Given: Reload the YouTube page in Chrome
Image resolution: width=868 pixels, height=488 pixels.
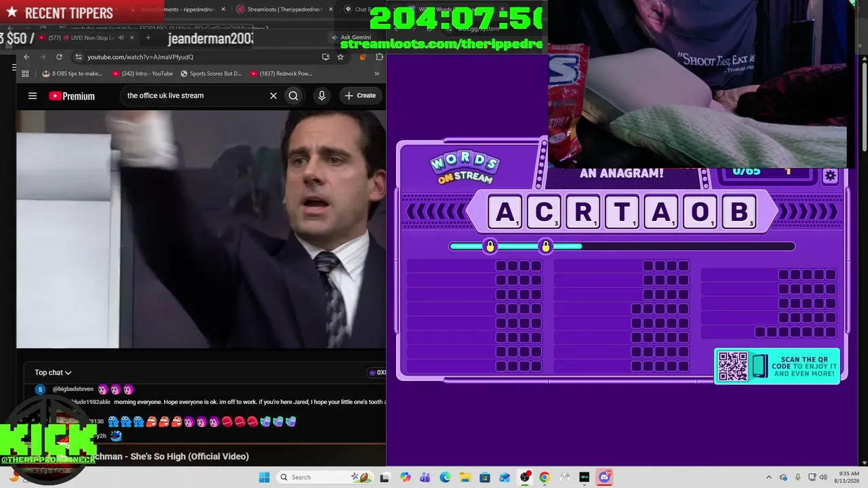Looking at the screenshot, I should (x=59, y=57).
